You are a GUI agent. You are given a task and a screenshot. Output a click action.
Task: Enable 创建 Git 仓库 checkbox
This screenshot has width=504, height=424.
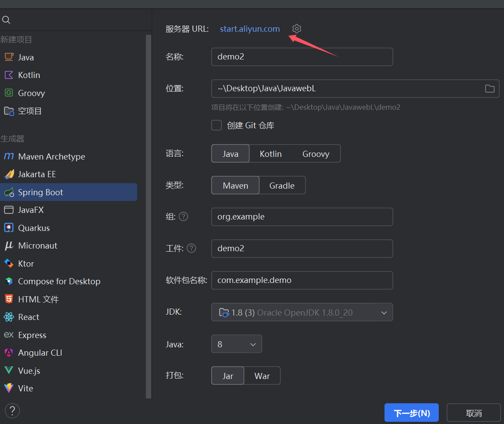[x=217, y=125]
